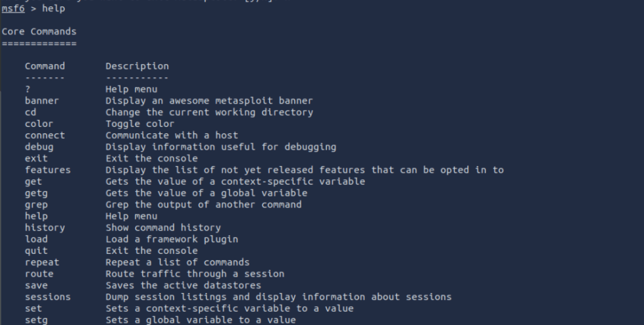Click the Command column header

click(x=45, y=66)
